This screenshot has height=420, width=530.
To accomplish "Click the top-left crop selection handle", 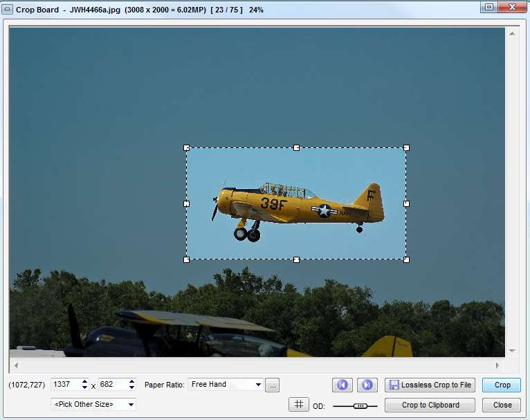I will (x=186, y=147).
